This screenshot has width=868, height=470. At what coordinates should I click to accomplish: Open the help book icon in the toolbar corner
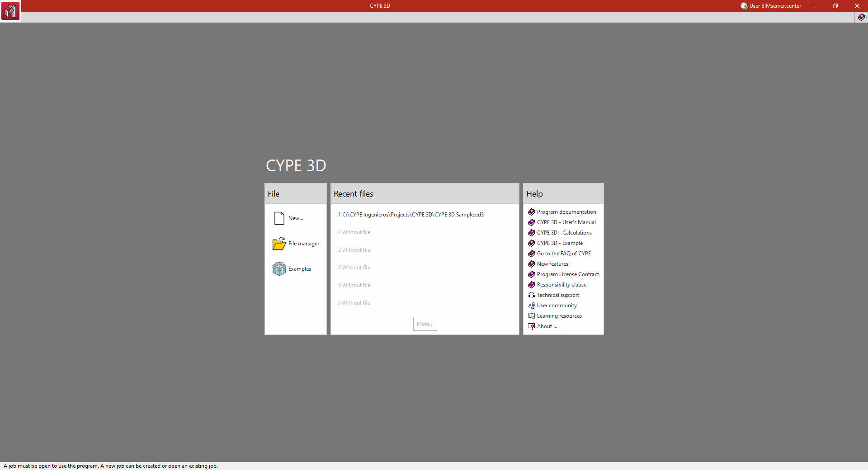862,17
